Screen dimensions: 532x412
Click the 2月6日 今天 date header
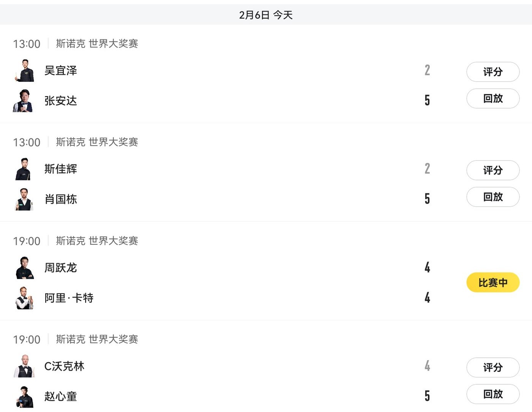266,15
